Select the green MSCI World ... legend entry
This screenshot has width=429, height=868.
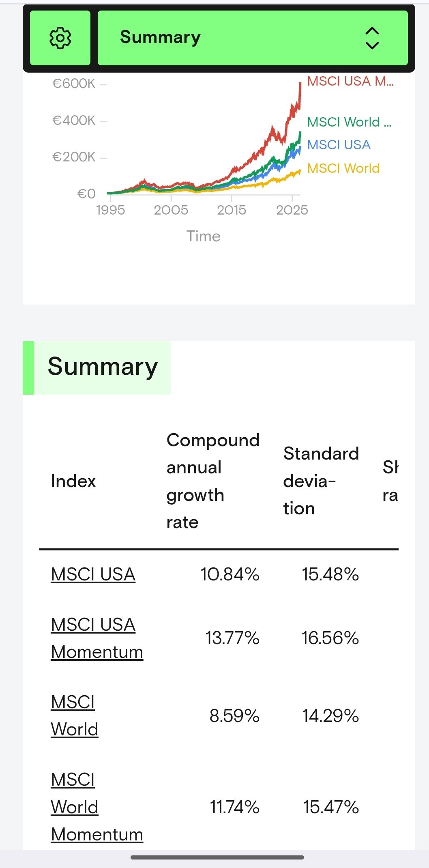(349, 122)
